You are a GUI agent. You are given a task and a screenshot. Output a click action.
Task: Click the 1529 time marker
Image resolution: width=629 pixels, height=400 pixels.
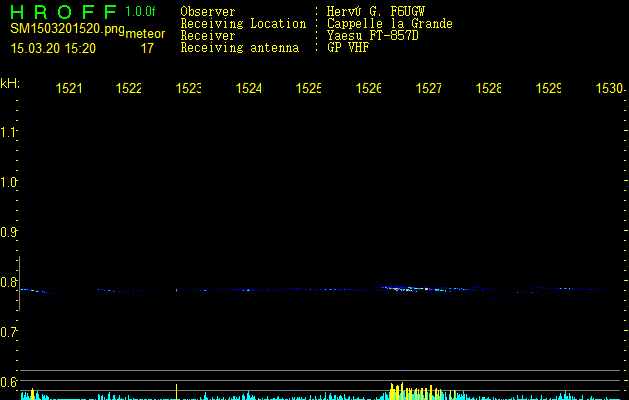[548, 88]
